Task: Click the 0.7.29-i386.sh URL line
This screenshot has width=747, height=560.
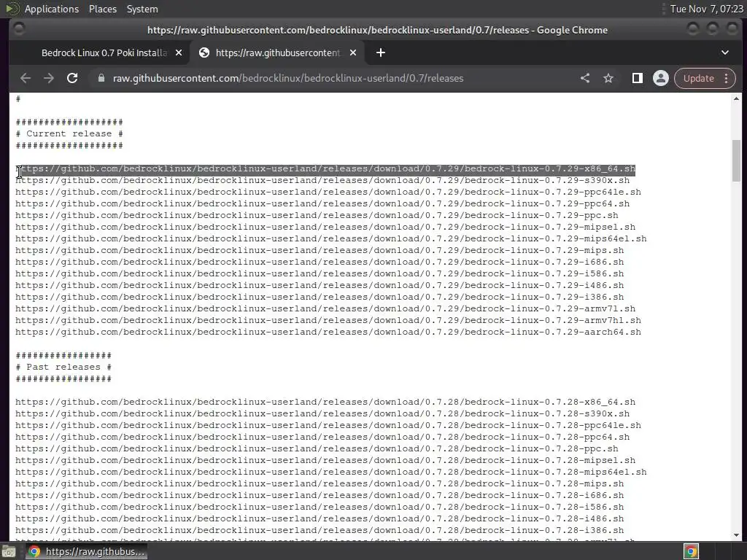Action: (x=320, y=297)
